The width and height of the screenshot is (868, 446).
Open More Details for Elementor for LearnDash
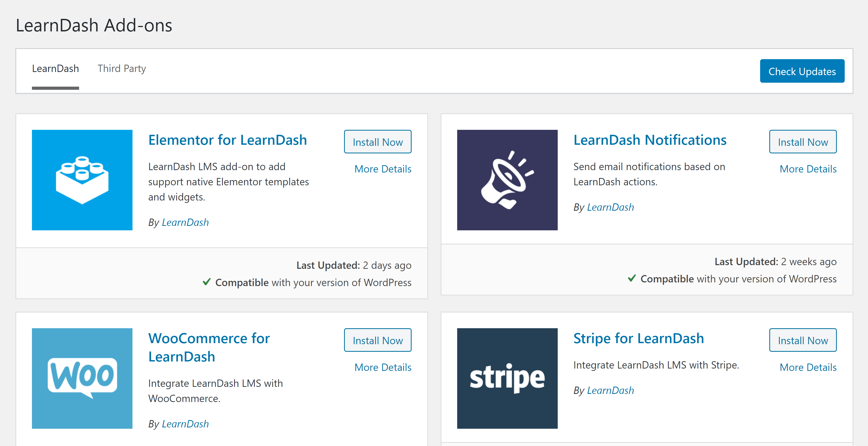click(383, 169)
